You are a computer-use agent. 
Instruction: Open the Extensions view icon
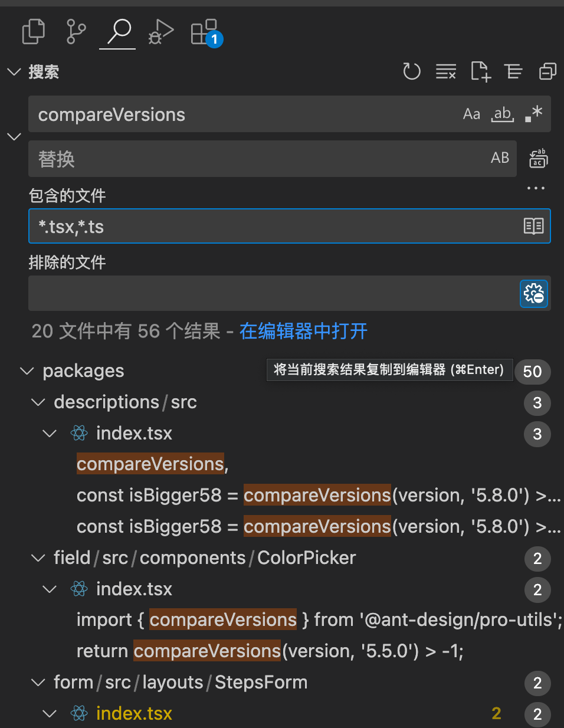[205, 32]
